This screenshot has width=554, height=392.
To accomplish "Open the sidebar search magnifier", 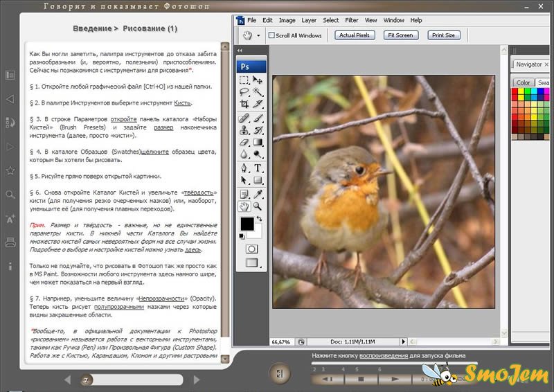I will point(10,195).
